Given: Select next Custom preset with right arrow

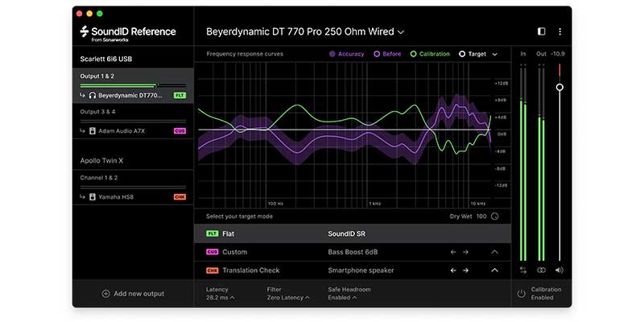Looking at the screenshot, I should (465, 252).
